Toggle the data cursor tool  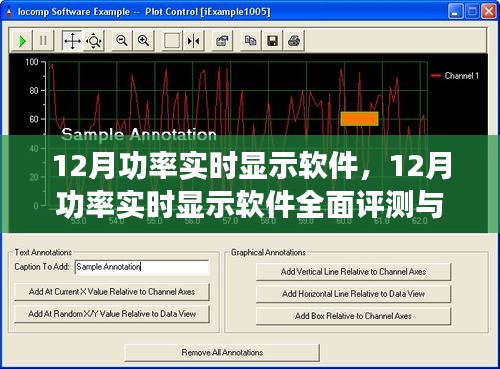pyautogui.click(x=194, y=41)
